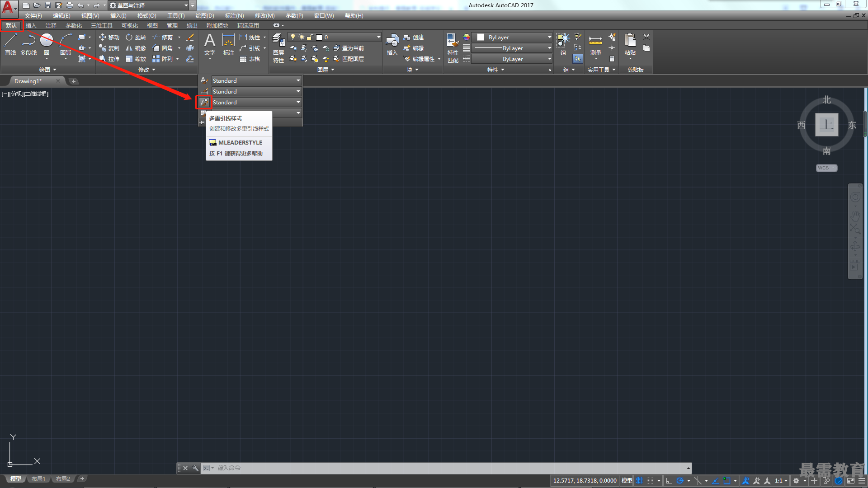868x488 pixels.
Task: Click Match Layer (匹配图层) button
Action: (349, 59)
